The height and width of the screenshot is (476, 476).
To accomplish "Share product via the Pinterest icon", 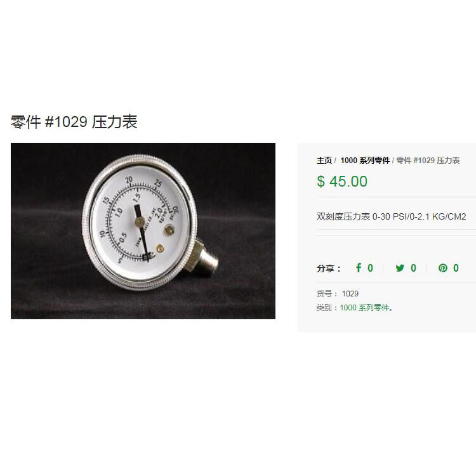I will [442, 268].
